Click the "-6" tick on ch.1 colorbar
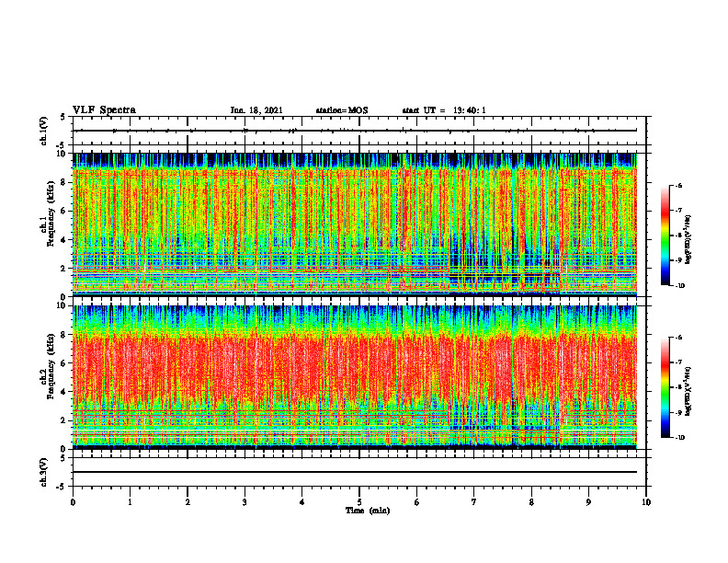This screenshot has height=563, width=728. click(x=678, y=185)
